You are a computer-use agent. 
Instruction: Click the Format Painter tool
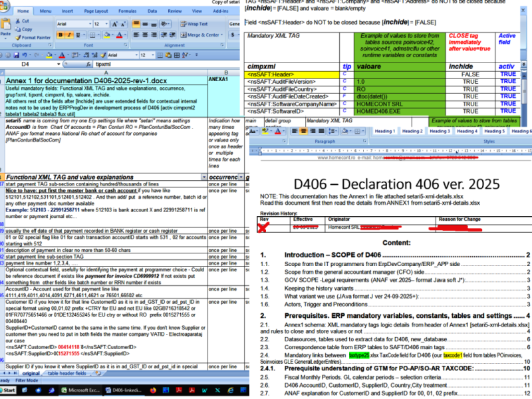point(35,38)
